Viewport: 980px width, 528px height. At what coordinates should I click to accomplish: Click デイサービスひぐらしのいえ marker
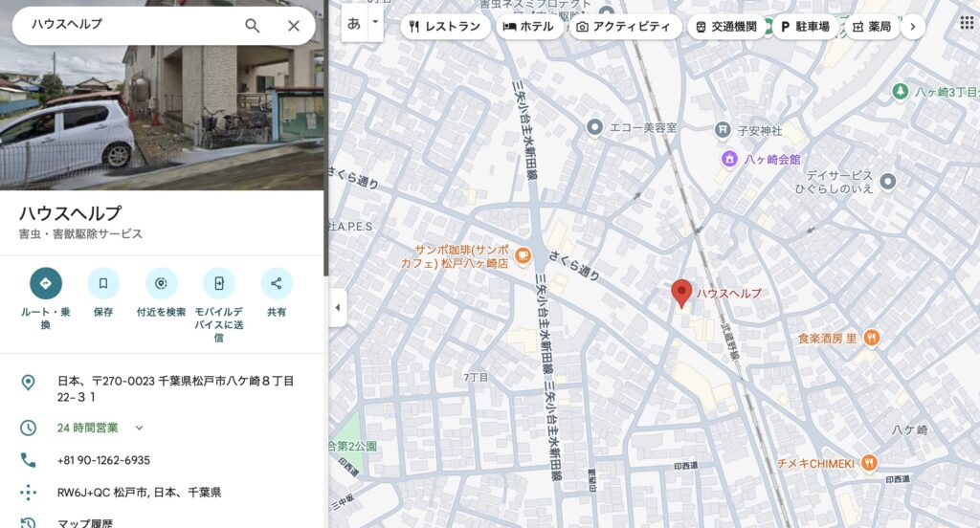click(x=887, y=182)
